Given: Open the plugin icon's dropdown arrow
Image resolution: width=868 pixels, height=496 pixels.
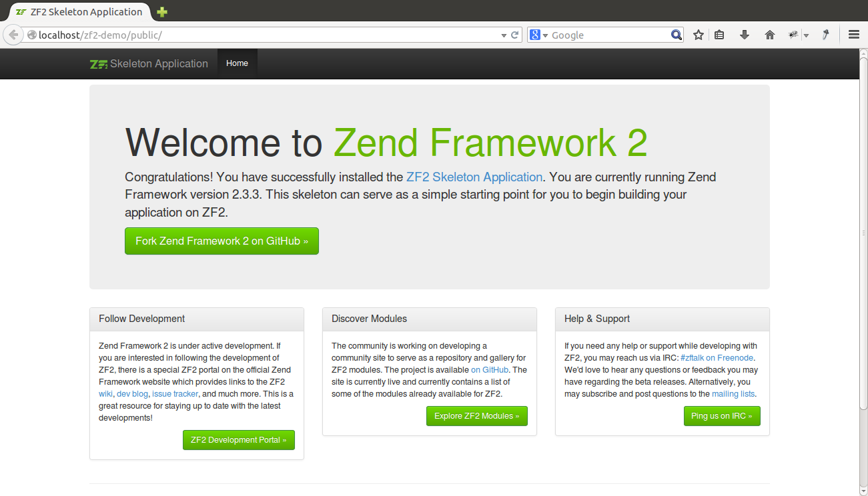Looking at the screenshot, I should click(x=805, y=34).
